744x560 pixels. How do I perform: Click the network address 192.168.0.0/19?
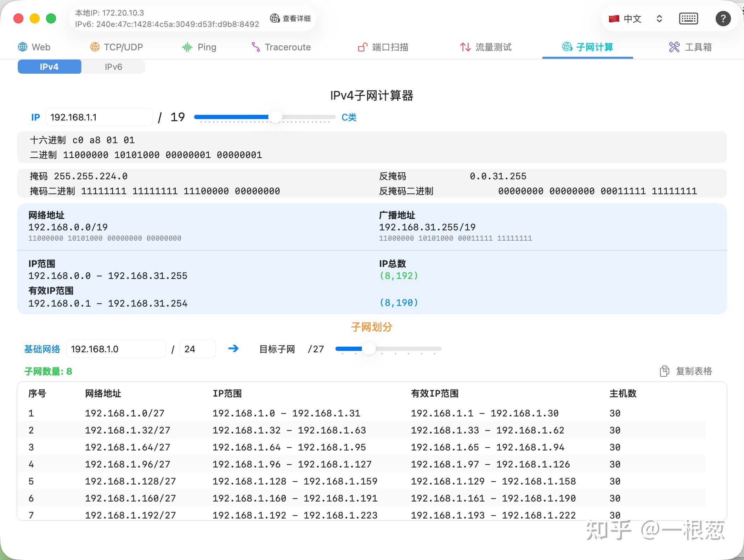pos(68,227)
